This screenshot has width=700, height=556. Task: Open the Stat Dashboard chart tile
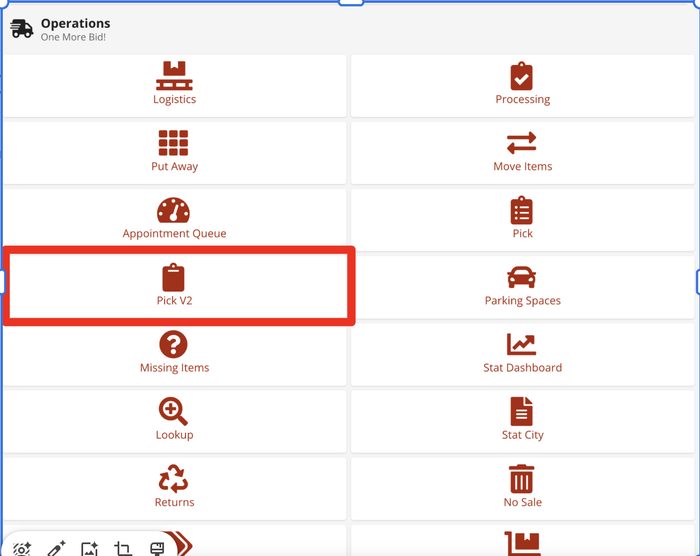pyautogui.click(x=522, y=354)
